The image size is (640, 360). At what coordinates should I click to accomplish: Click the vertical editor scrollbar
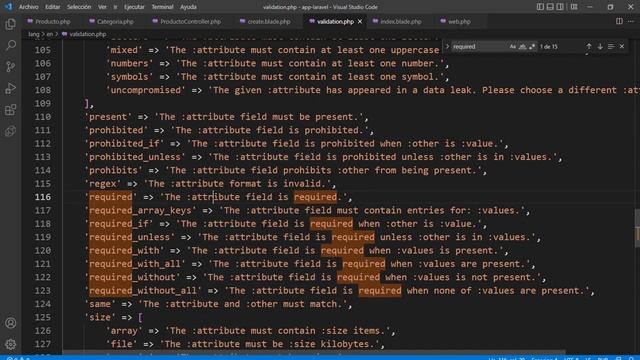[637, 227]
